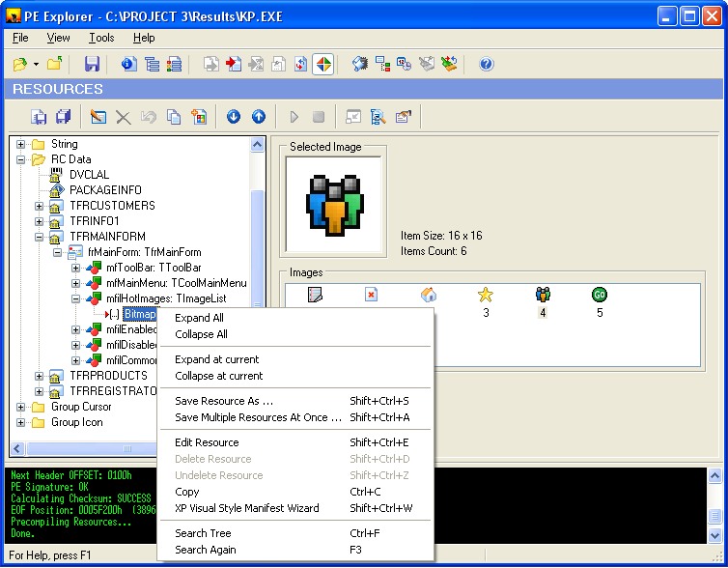Open the Tools menu
The width and height of the screenshot is (728, 568).
tap(101, 38)
